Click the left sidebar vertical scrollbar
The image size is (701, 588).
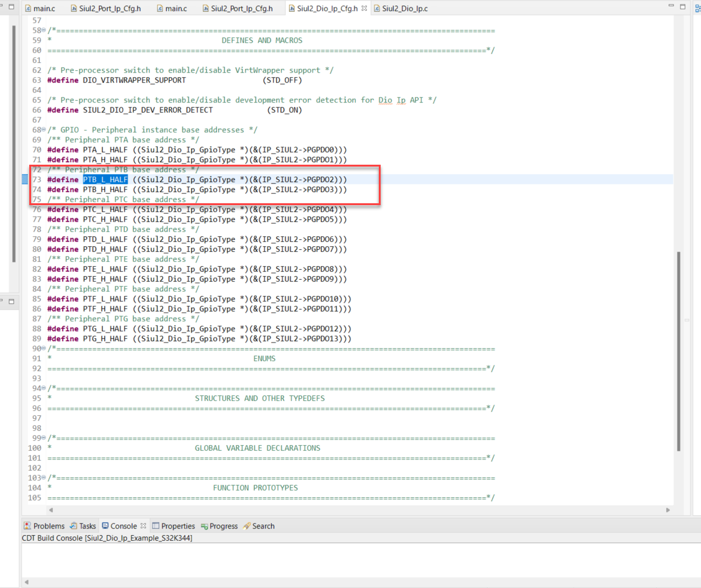click(14, 144)
